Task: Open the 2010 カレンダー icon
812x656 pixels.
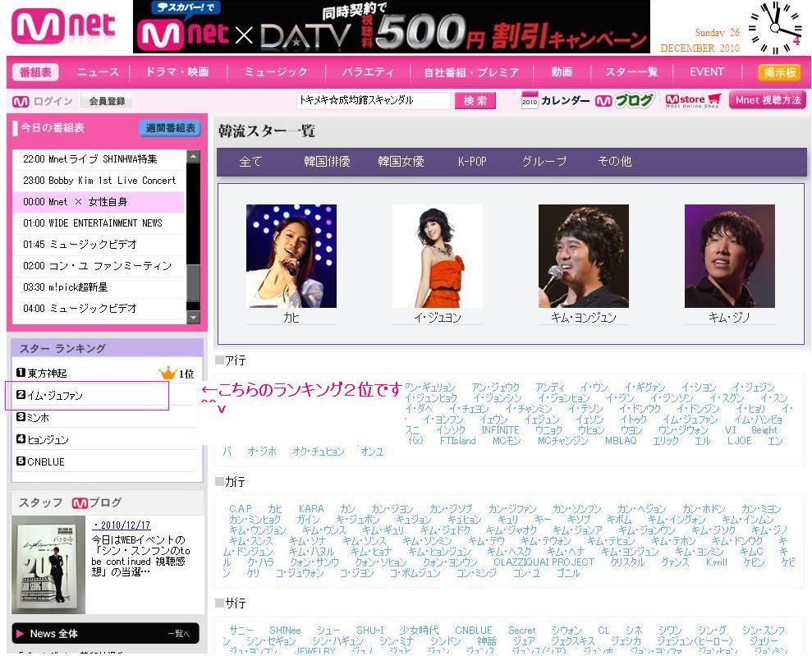Action: (x=556, y=100)
